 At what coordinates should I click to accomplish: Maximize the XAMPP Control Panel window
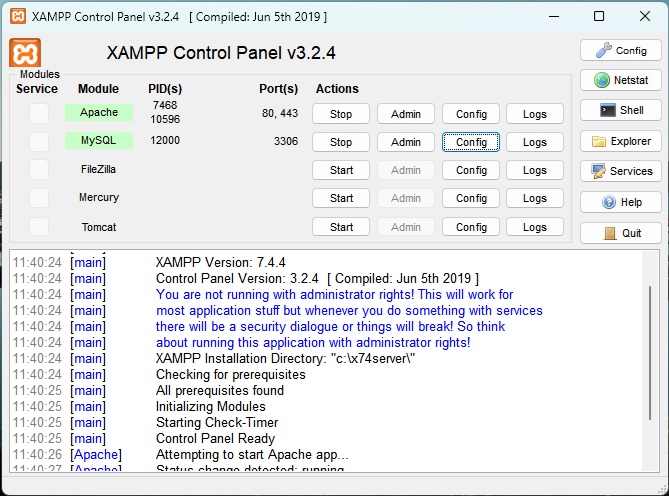pos(599,16)
